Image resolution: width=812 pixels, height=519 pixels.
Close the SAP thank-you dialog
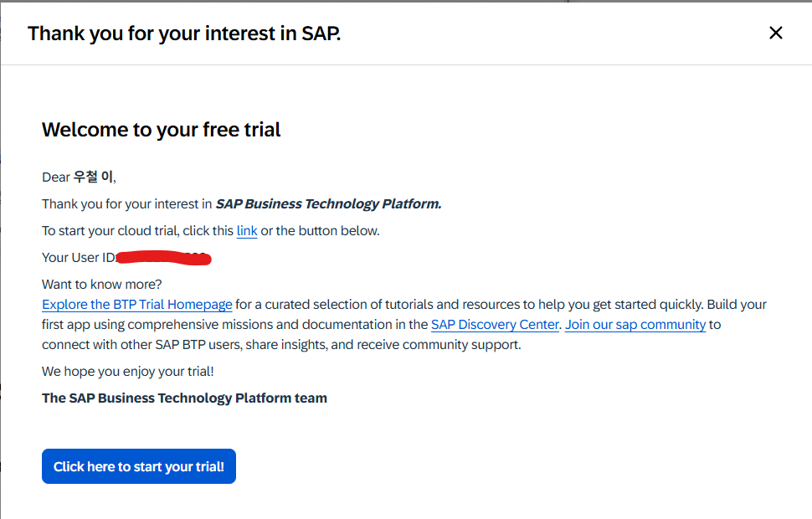775,33
